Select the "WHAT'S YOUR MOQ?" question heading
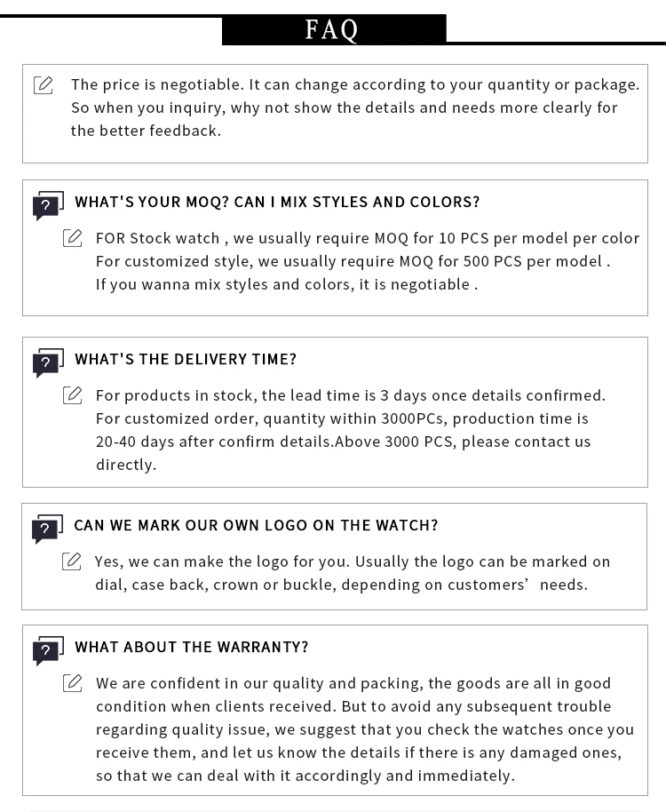 coord(277,202)
